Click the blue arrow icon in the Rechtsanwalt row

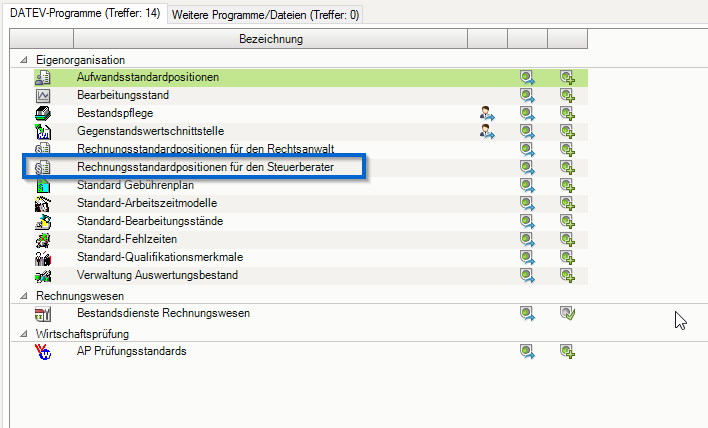pos(527,149)
